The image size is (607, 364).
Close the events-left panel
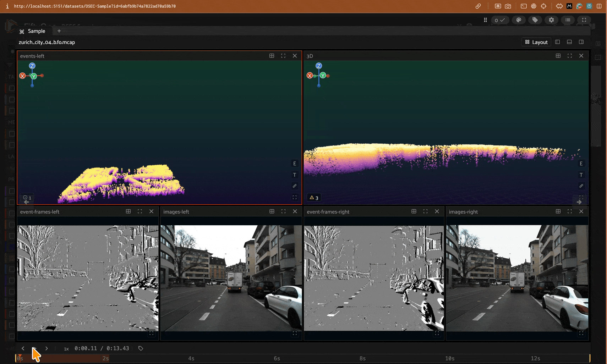[295, 56]
